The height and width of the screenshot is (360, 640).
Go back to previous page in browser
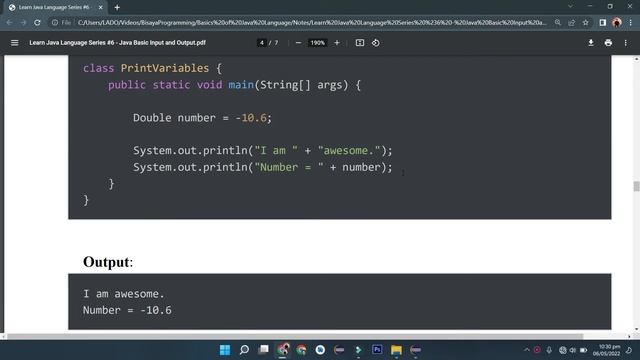click(9, 23)
